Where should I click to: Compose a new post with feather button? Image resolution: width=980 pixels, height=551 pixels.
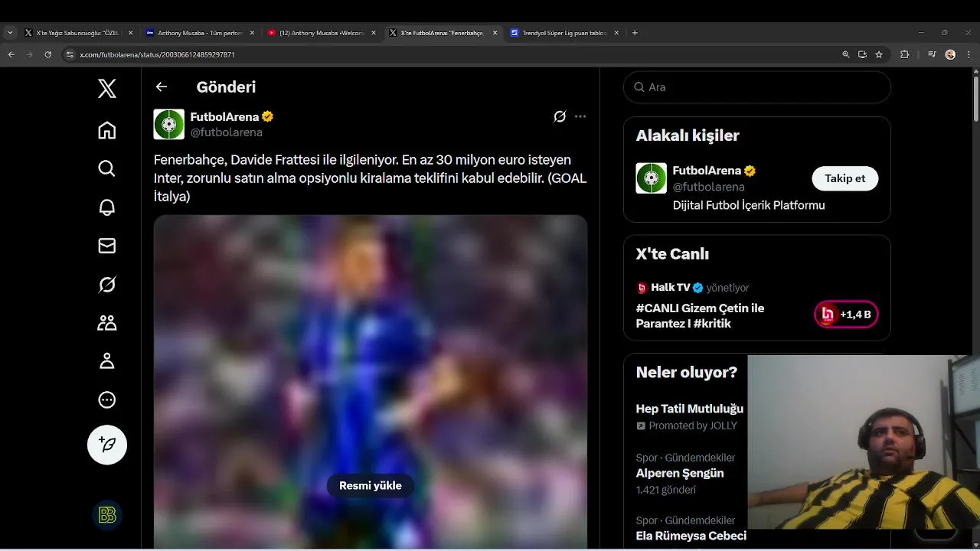tap(107, 445)
